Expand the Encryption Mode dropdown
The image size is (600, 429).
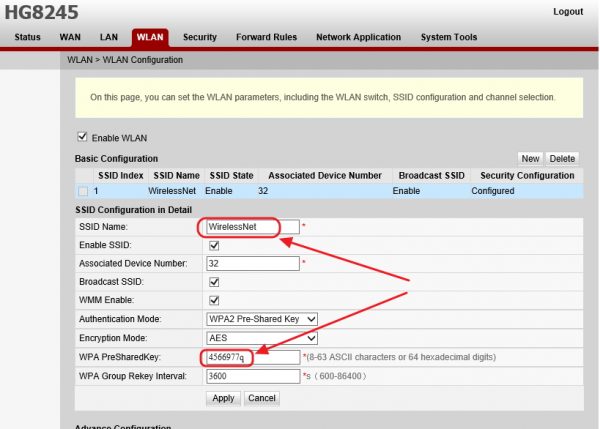tap(262, 338)
